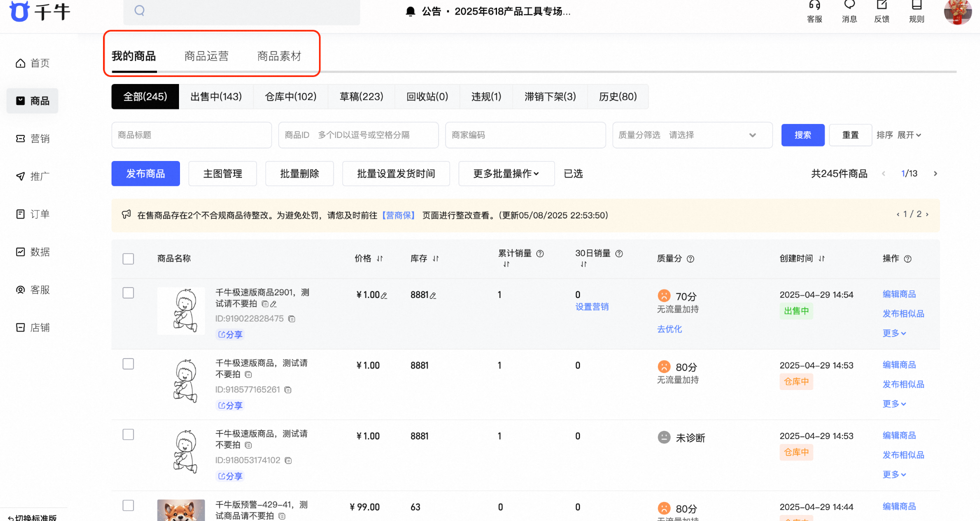Open 更多批量操作 dropdown
Screen dimensions: 980x521
coord(506,173)
